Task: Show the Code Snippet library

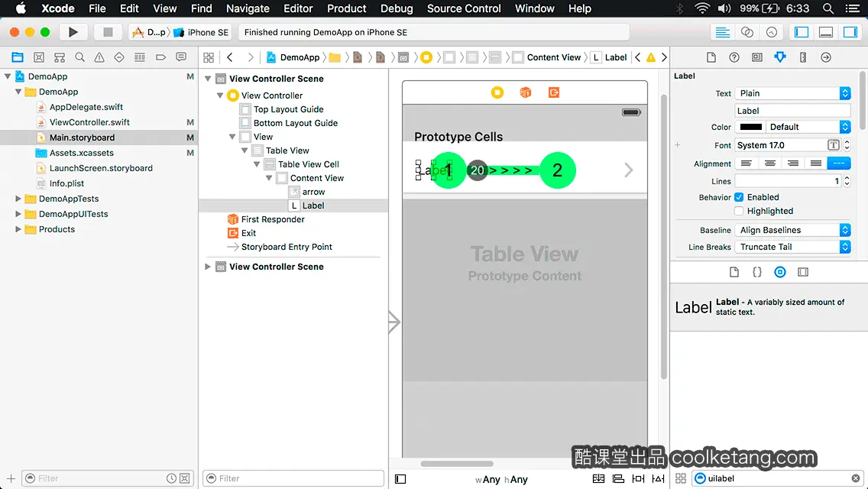Action: pos(756,272)
